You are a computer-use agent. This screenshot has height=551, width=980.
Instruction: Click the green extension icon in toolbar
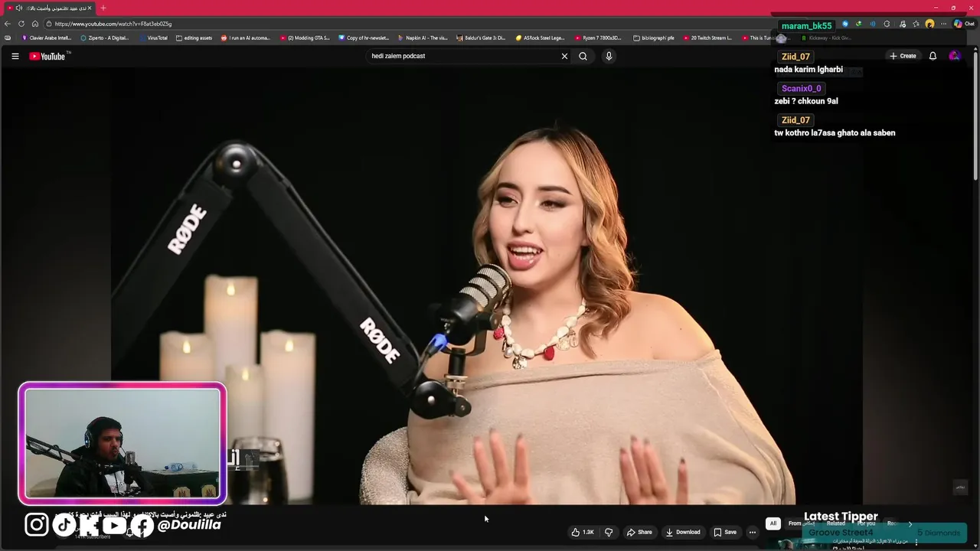[x=858, y=24]
